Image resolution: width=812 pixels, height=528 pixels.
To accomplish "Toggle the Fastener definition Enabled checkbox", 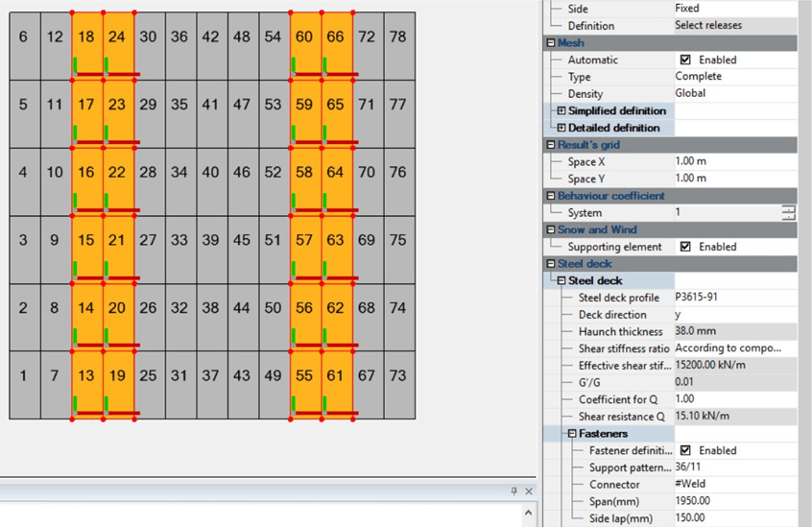I will click(x=685, y=450).
